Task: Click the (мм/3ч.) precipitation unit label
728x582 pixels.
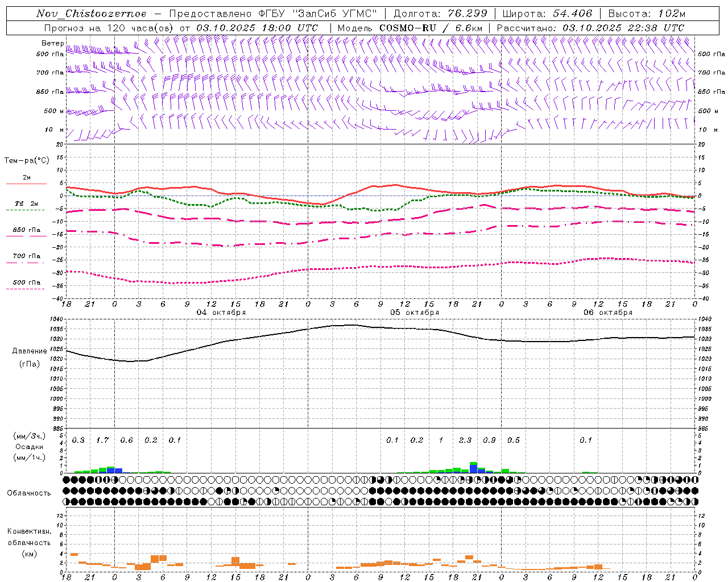Action: 30,436
